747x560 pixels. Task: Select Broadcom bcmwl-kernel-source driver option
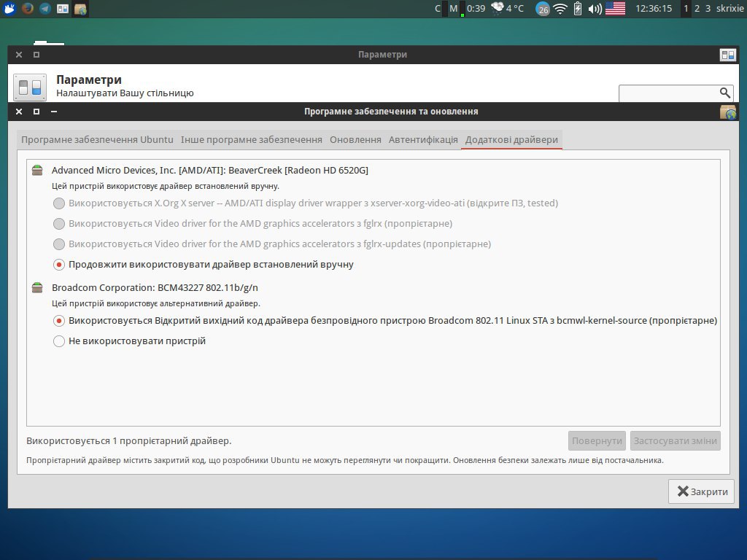[385, 321]
